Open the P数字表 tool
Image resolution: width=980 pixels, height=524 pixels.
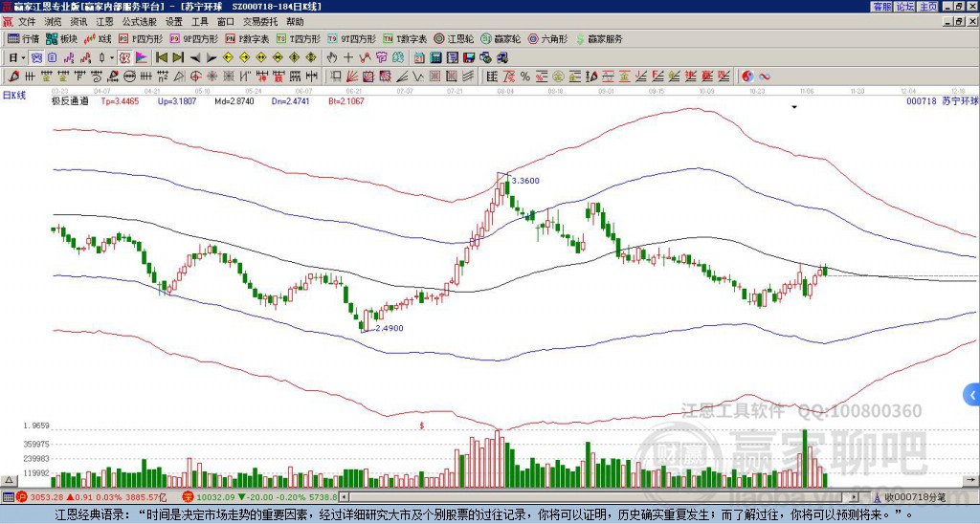point(248,38)
